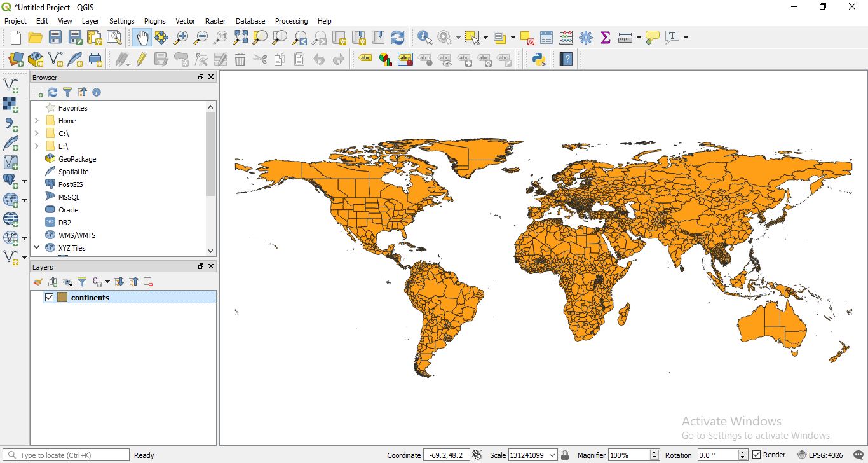The width and height of the screenshot is (868, 463).
Task: Select the Identify Features tool
Action: pyautogui.click(x=424, y=38)
